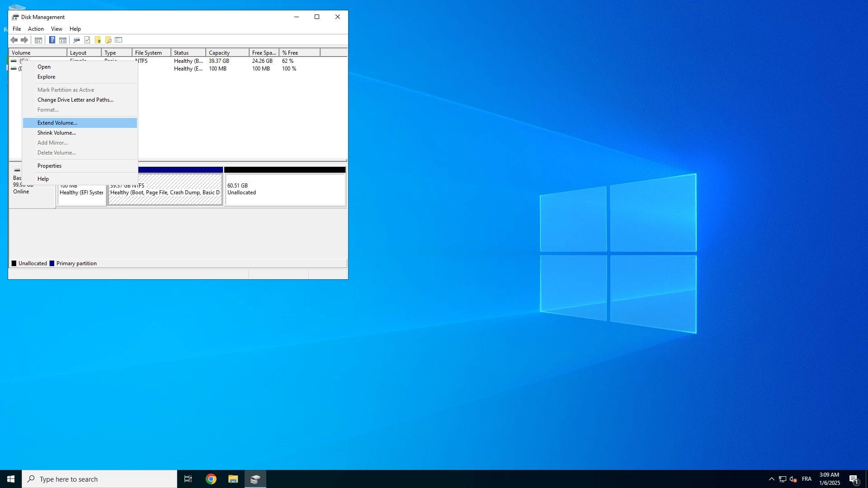868x488 pixels.
Task: Launch Google Chrome from the taskbar
Action: pos(211,479)
